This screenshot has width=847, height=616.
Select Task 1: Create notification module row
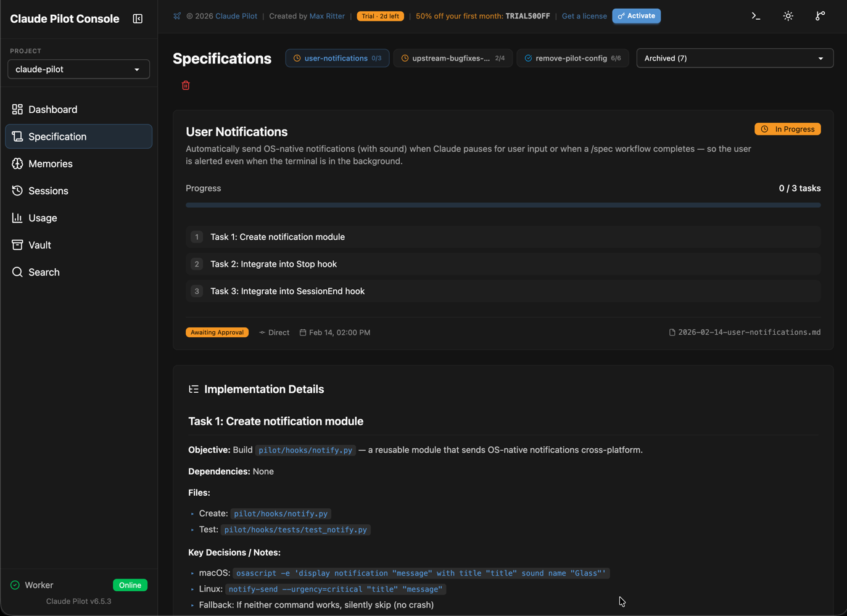click(503, 237)
